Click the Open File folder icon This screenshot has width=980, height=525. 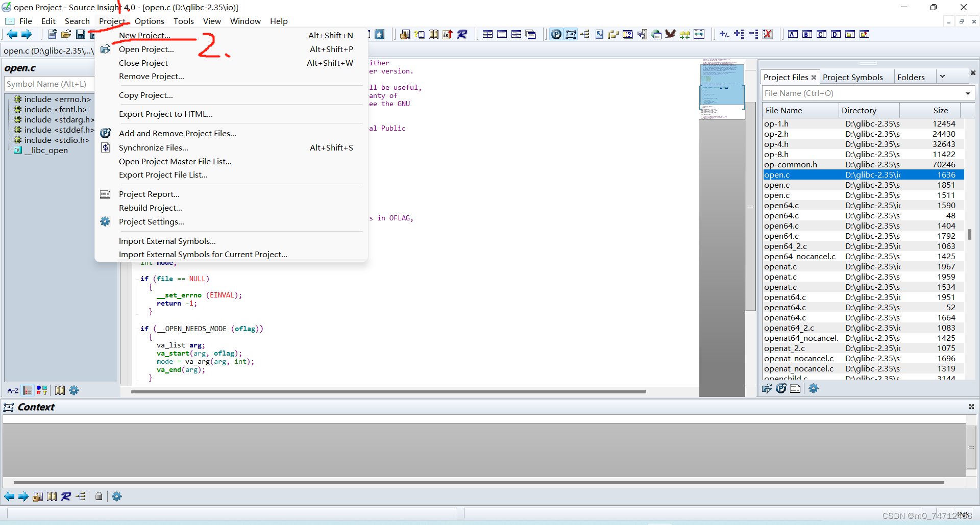(66, 34)
